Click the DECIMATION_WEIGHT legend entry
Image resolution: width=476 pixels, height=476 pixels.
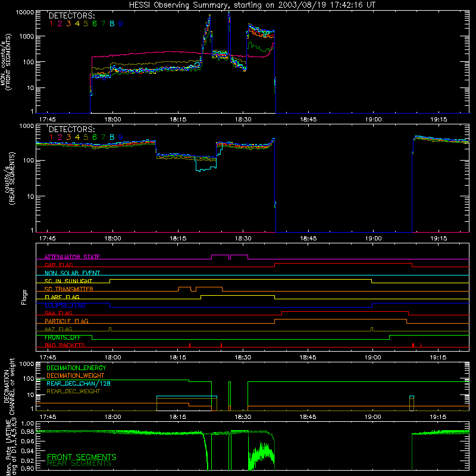coord(76,376)
